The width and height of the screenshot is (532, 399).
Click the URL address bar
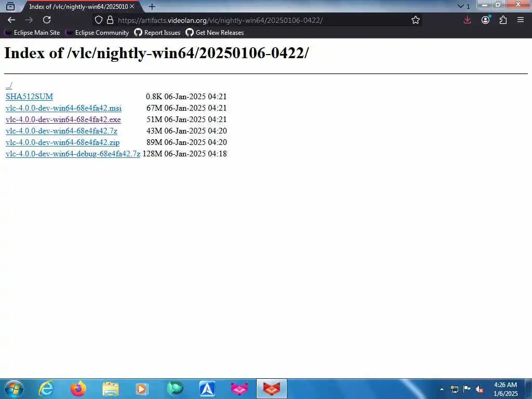258,20
